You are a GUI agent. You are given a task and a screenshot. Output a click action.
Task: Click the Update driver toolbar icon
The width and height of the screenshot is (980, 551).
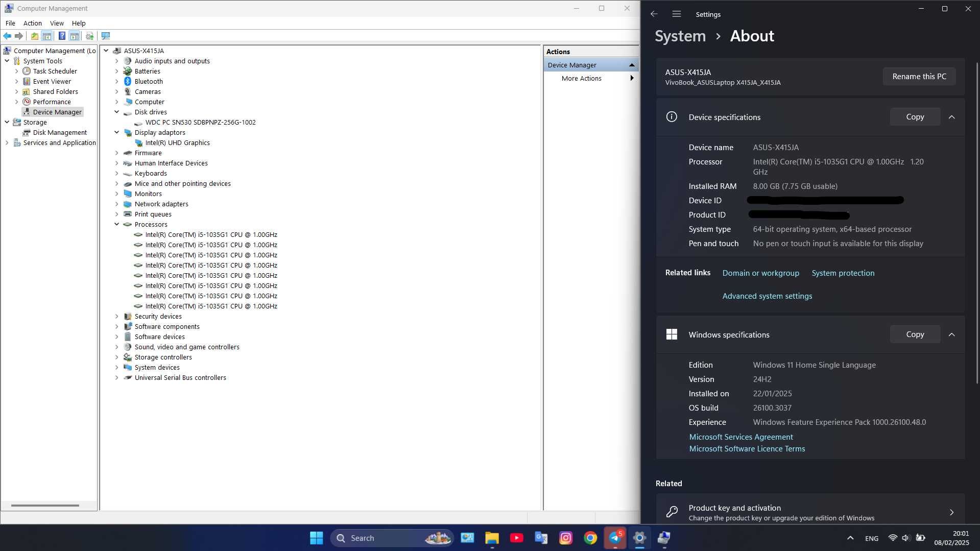90,36
